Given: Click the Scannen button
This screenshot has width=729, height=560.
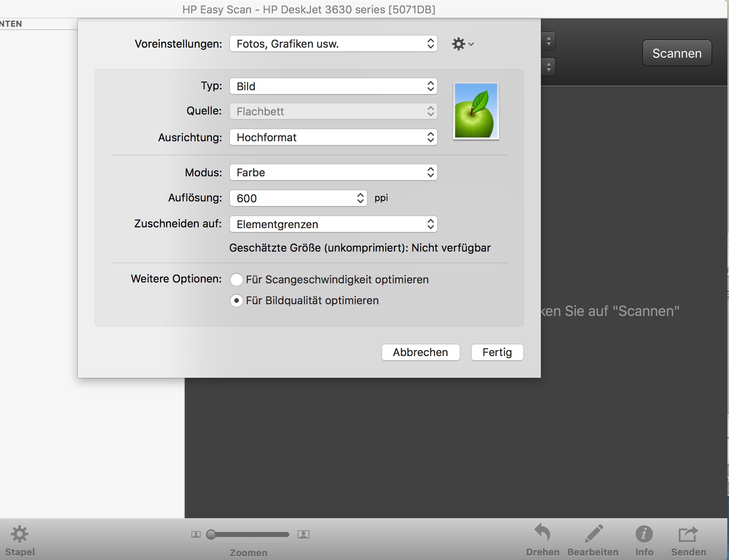Looking at the screenshot, I should click(677, 53).
